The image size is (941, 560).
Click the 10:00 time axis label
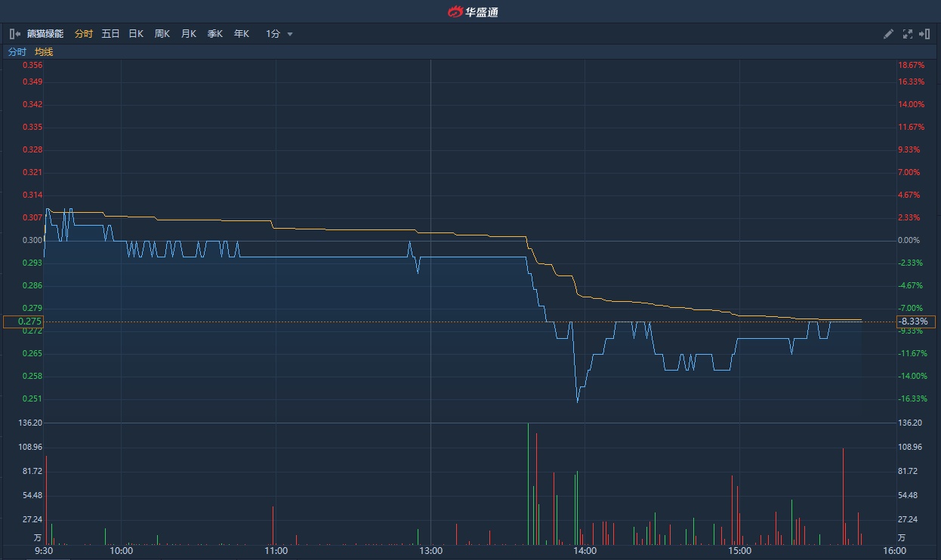(x=122, y=551)
